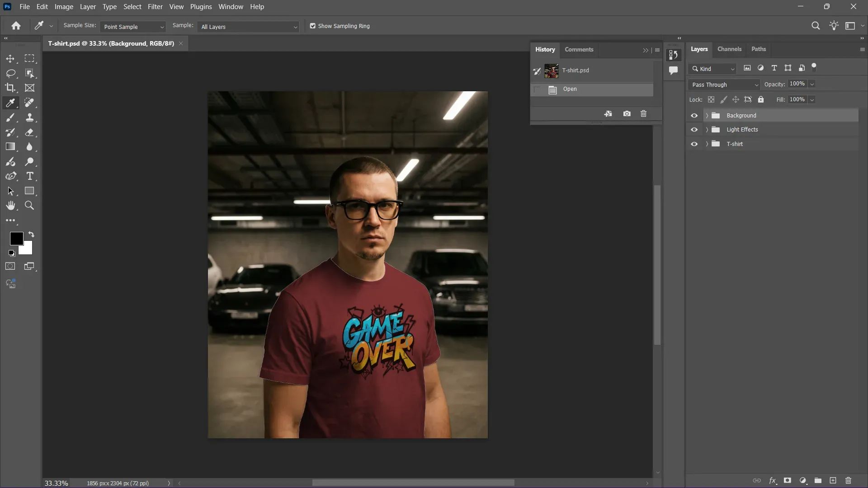Open the Filter menu
This screenshot has height=488, width=868.
point(155,6)
